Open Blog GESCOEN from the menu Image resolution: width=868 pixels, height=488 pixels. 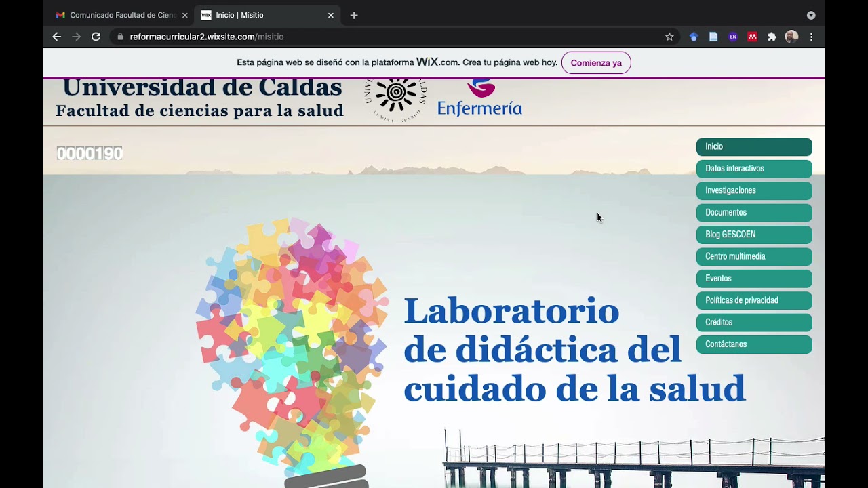tap(754, 235)
